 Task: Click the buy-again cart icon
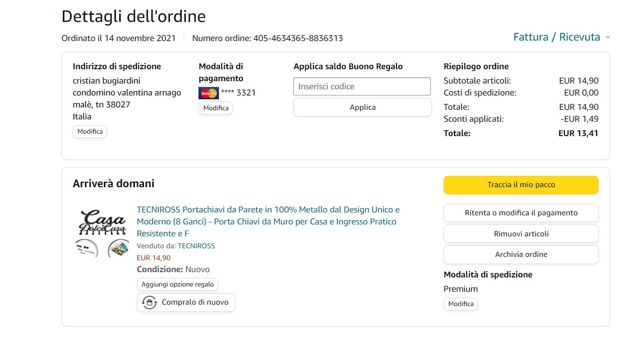150,302
